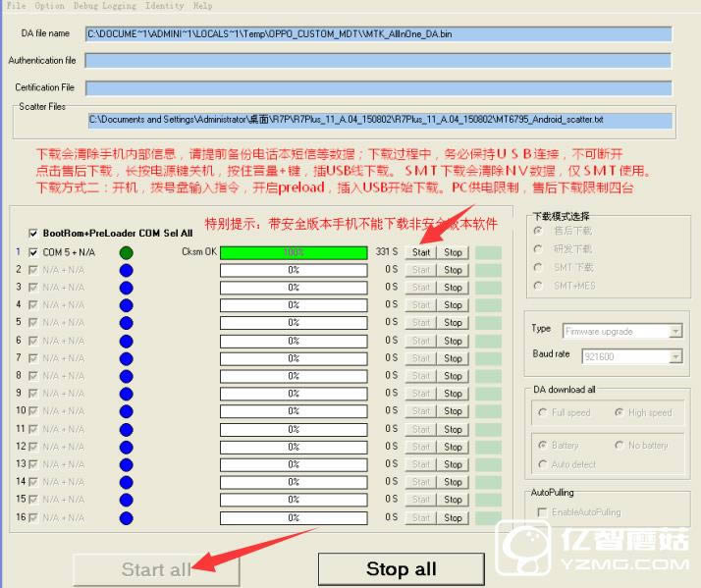Click the blue status circle in row 2
This screenshot has height=588, width=701.
(x=127, y=270)
